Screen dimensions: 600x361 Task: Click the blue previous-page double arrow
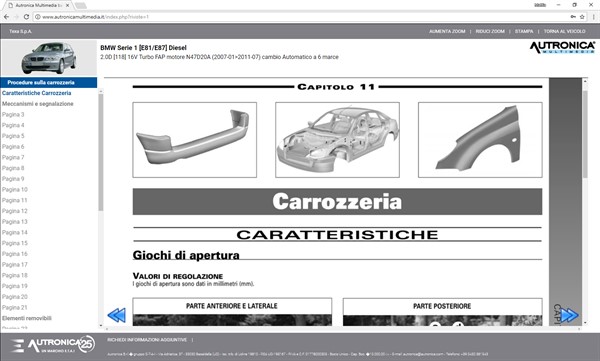click(x=116, y=315)
